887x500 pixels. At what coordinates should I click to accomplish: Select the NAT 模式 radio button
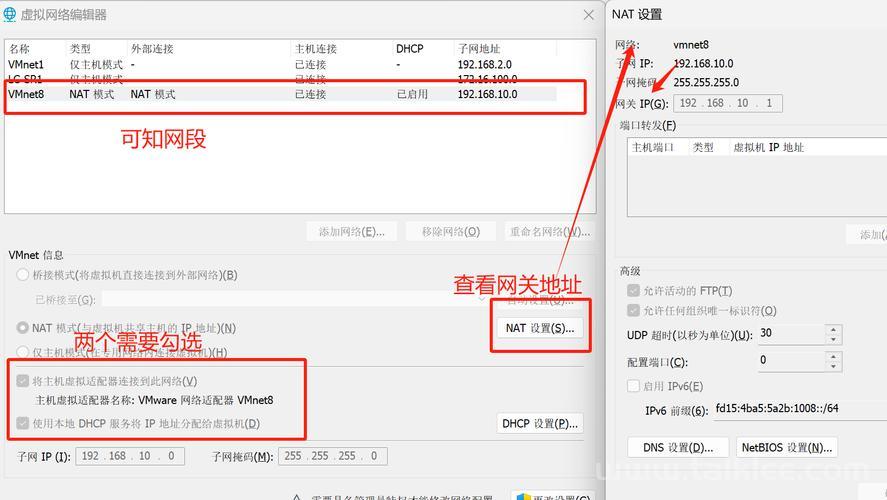(x=23, y=327)
